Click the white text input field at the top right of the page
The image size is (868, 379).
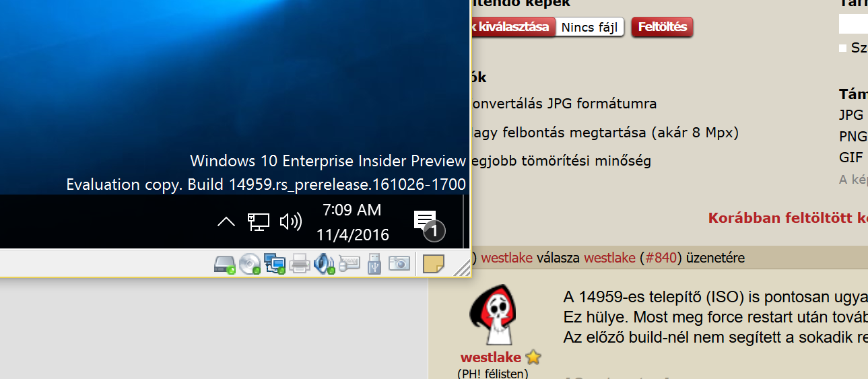click(x=853, y=25)
